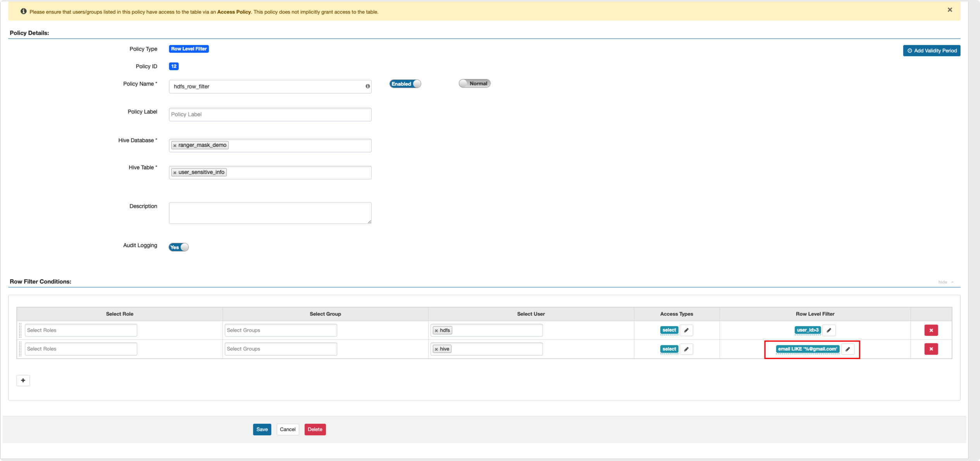Viewport: 980px width, 461px height.
Task: Click into the Description text area
Action: click(270, 213)
